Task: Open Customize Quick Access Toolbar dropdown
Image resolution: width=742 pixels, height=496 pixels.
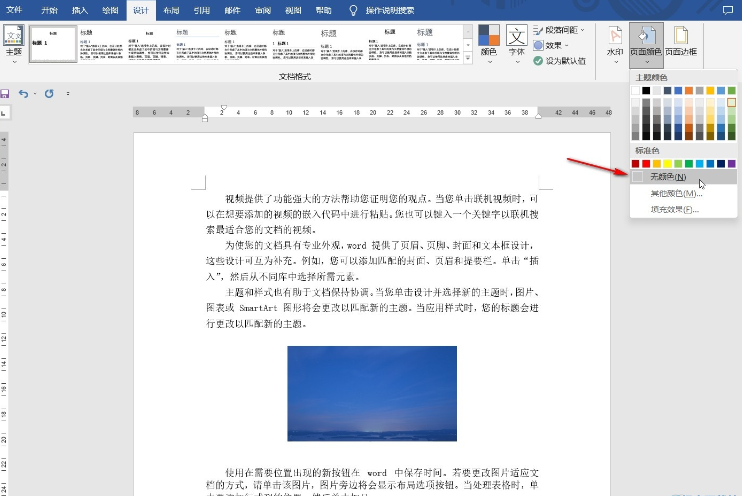Action: 68,94
